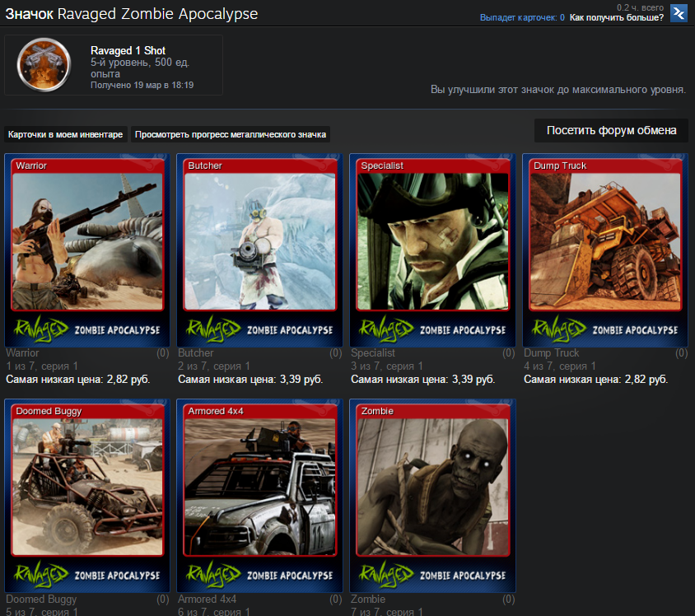695x616 pixels.
Task: Click the Dump Truck caption below the card
Action: tap(552, 352)
